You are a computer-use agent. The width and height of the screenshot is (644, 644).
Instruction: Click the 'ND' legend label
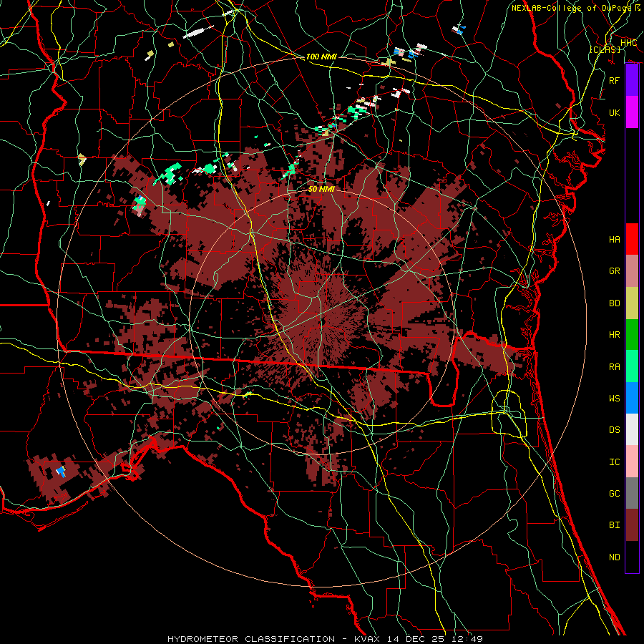point(614,557)
